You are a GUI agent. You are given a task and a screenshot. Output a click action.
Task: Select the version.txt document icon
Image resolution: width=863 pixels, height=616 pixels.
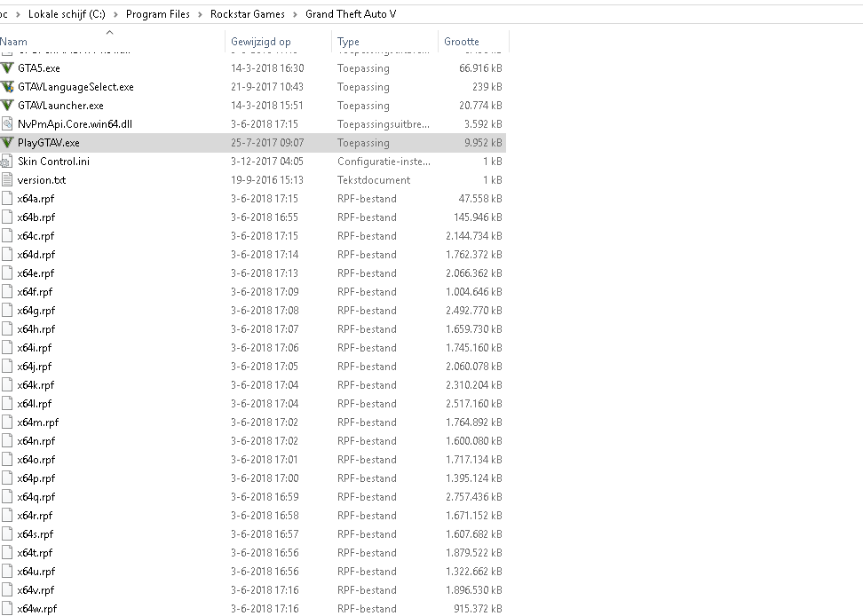[x=7, y=180]
